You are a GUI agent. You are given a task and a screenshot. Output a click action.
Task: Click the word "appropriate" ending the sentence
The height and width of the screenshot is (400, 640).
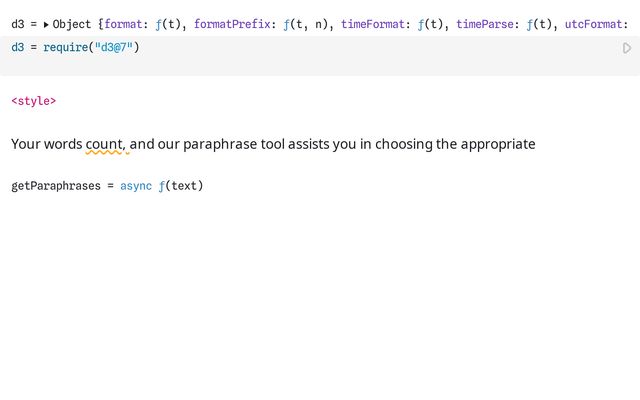tap(497, 144)
